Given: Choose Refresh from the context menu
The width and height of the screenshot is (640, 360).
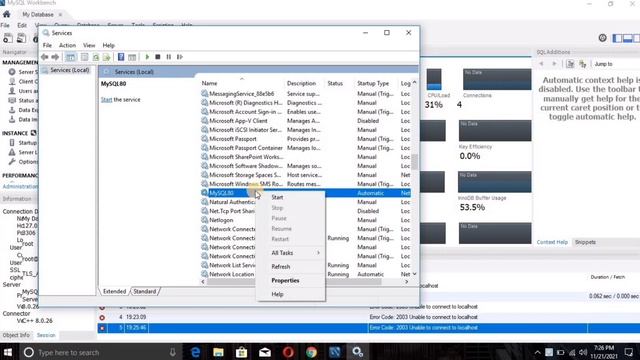Looking at the screenshot, I should coord(281,267).
